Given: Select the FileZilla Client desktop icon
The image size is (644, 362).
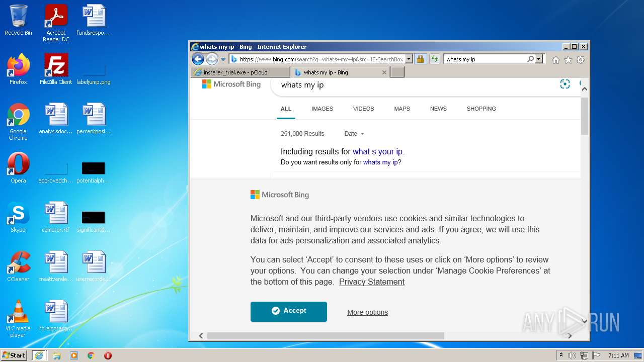Looking at the screenshot, I should (x=56, y=69).
